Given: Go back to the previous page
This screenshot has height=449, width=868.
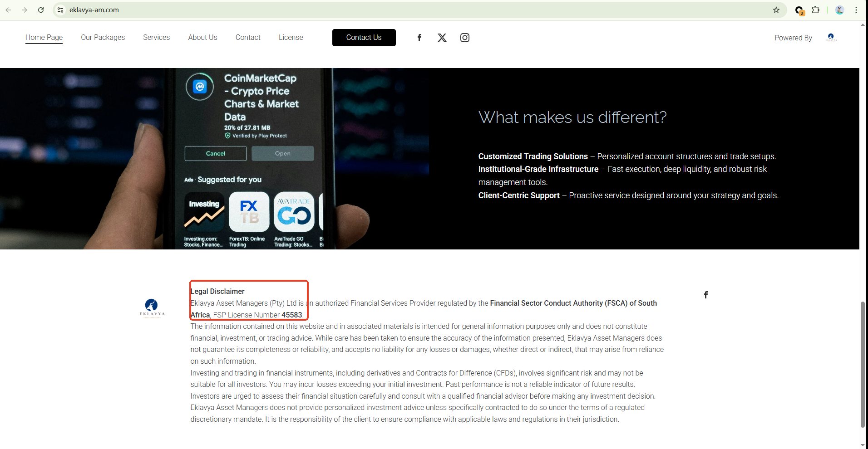Looking at the screenshot, I should point(8,10).
